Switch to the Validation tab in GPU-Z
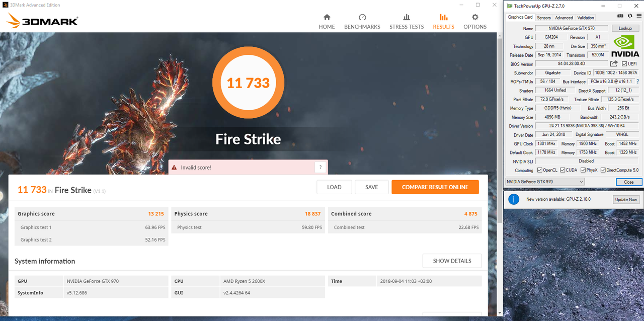 click(586, 18)
